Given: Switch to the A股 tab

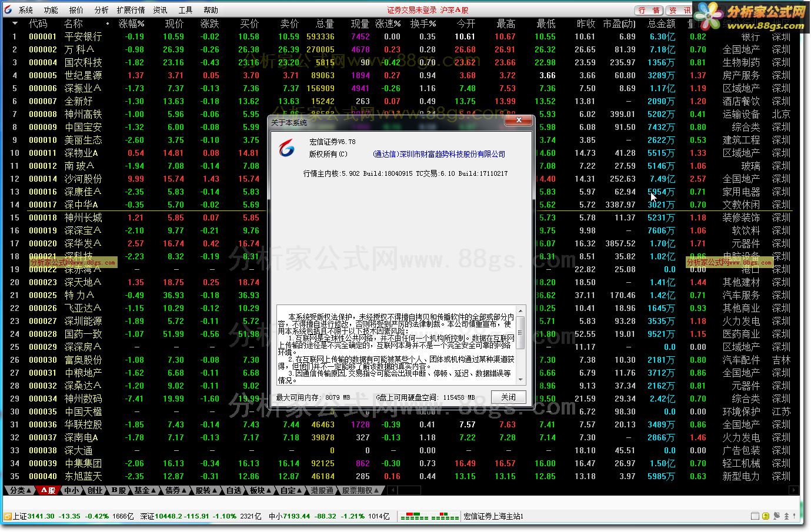Looking at the screenshot, I should pos(48,490).
